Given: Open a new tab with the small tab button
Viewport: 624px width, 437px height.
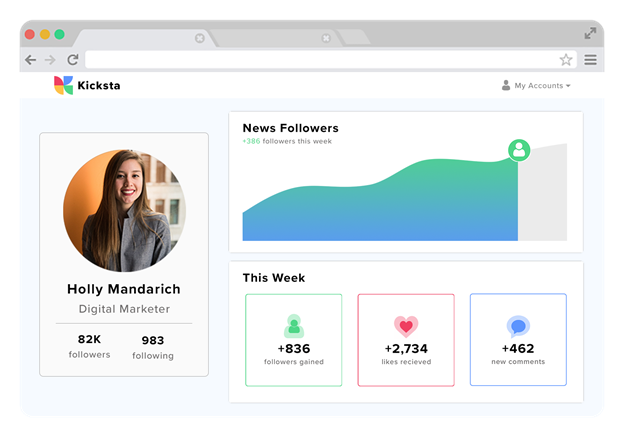Looking at the screenshot, I should pyautogui.click(x=354, y=37).
